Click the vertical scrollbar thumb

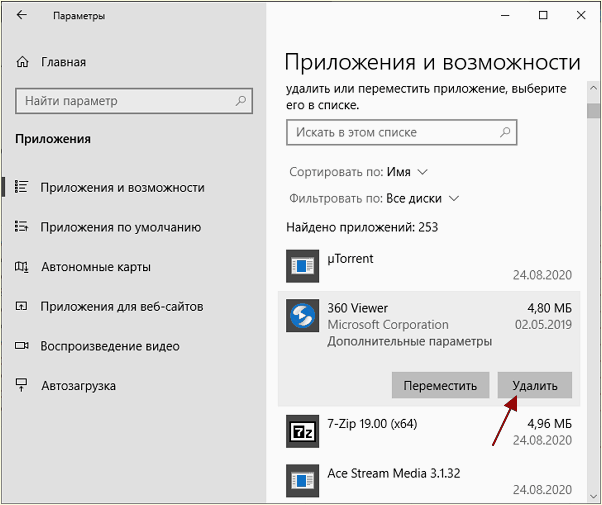tap(594, 111)
